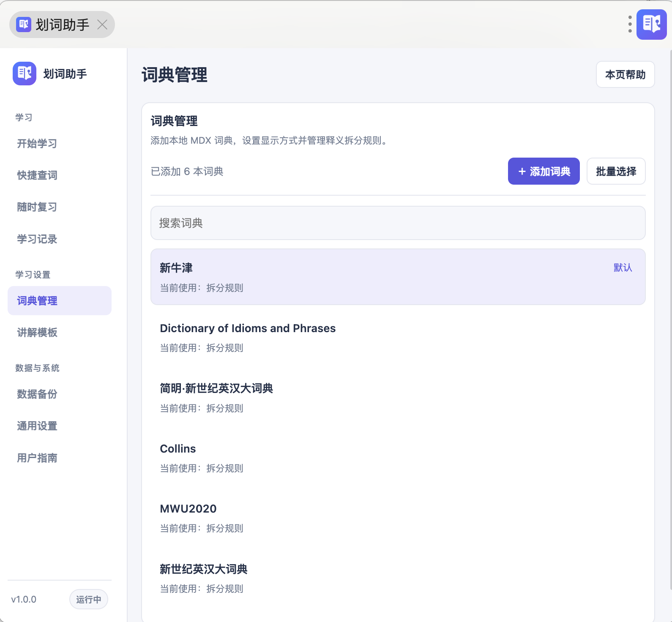Click the 默认 label on 新牛津
This screenshot has width=672, height=622.
point(623,267)
